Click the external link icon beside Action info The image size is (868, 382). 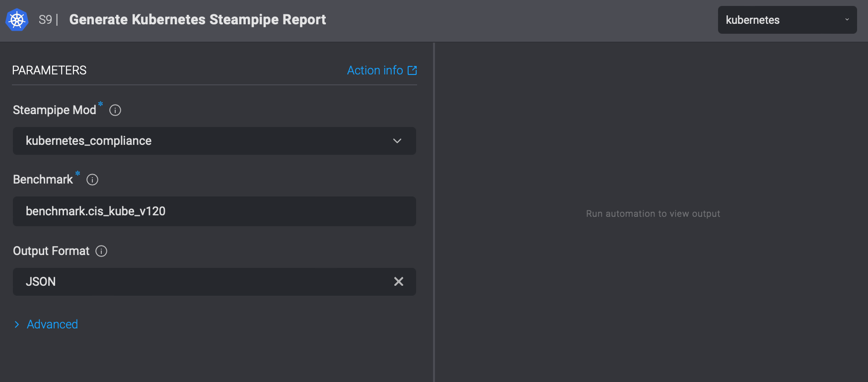412,70
